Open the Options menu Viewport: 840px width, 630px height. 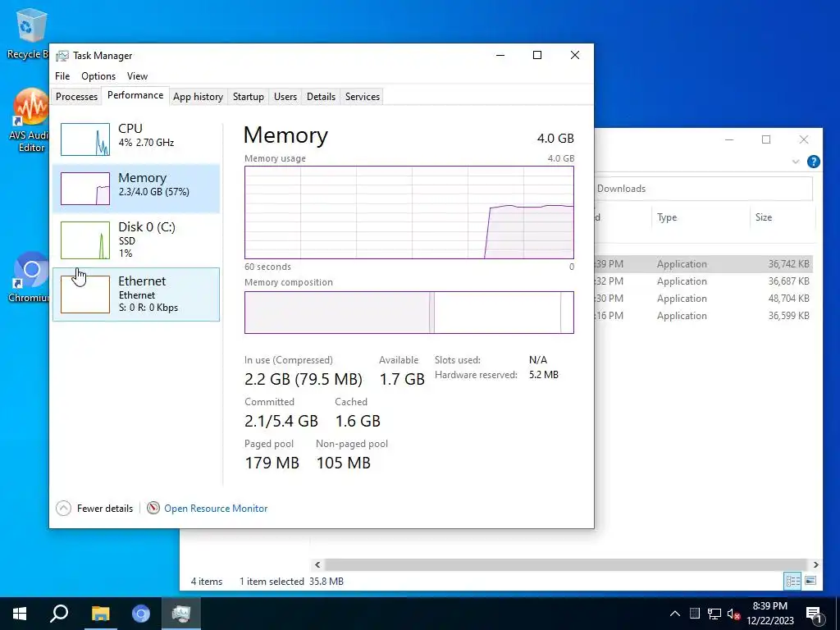[98, 76]
